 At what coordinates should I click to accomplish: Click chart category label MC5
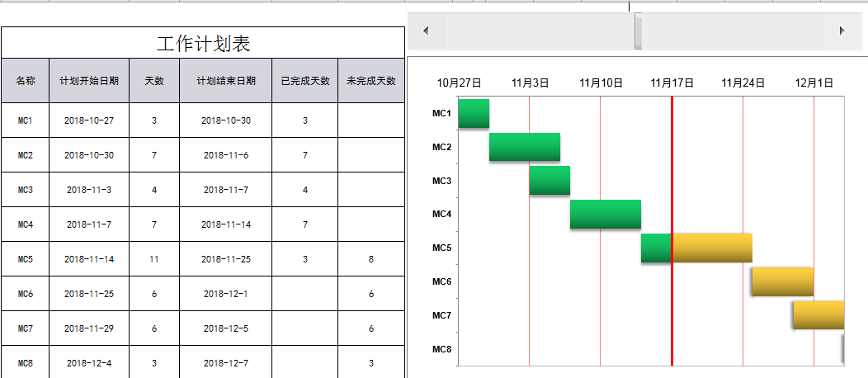[441, 248]
